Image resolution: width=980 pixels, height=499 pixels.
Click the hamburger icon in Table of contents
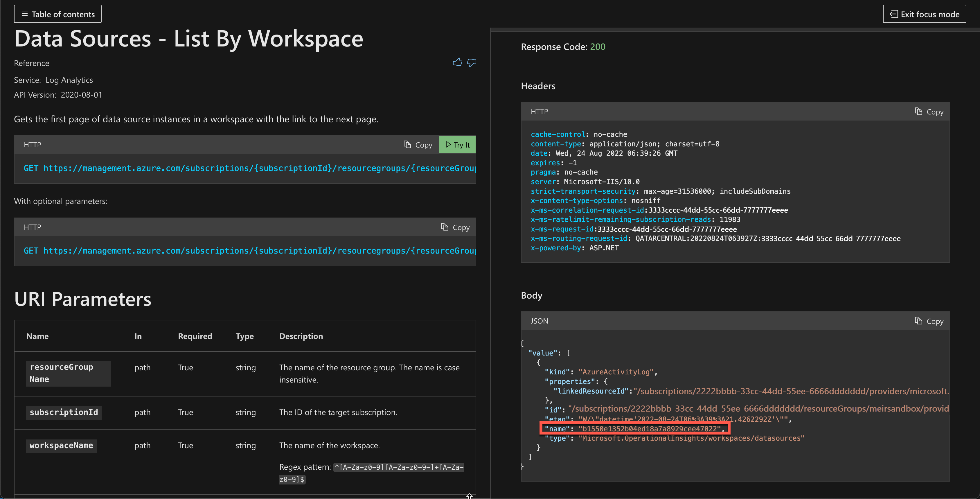tap(25, 14)
